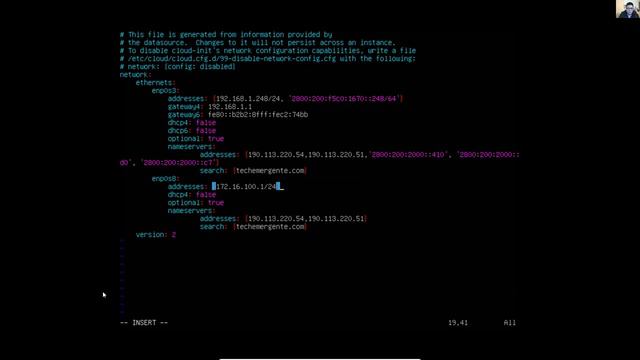Click the 'enp0s8:' interface line
This screenshot has height=360, width=640.
click(166, 178)
